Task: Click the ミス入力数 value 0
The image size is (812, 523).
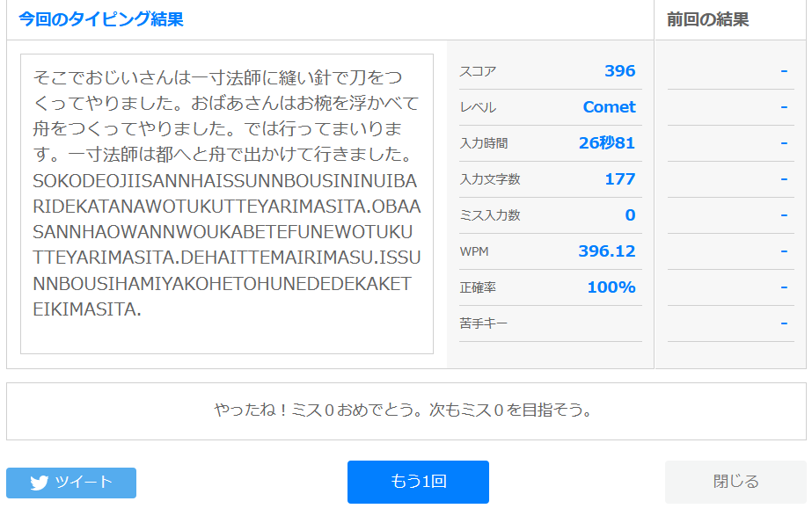Action: pyautogui.click(x=630, y=215)
